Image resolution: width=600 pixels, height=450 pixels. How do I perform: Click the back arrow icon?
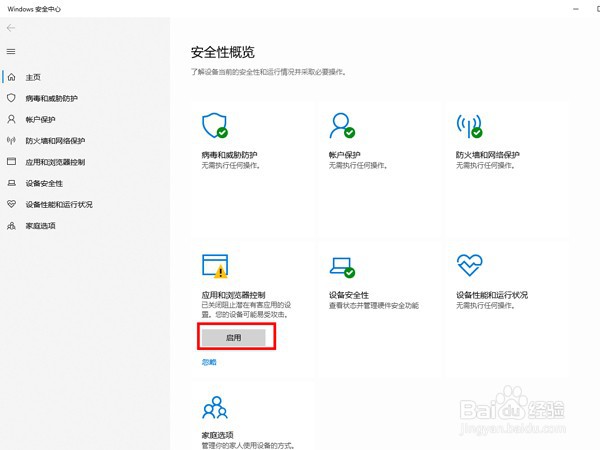[11, 28]
